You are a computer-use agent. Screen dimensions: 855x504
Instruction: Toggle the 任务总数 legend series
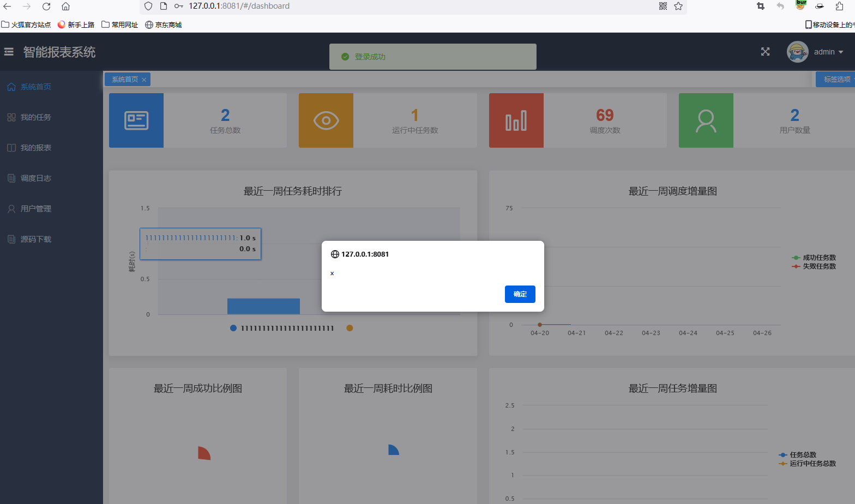coord(798,455)
